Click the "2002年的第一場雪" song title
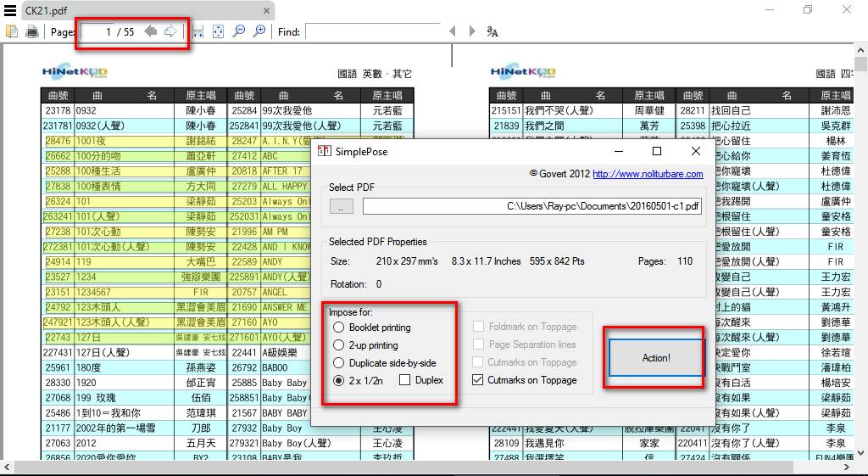This screenshot has height=476, width=868. (115, 428)
